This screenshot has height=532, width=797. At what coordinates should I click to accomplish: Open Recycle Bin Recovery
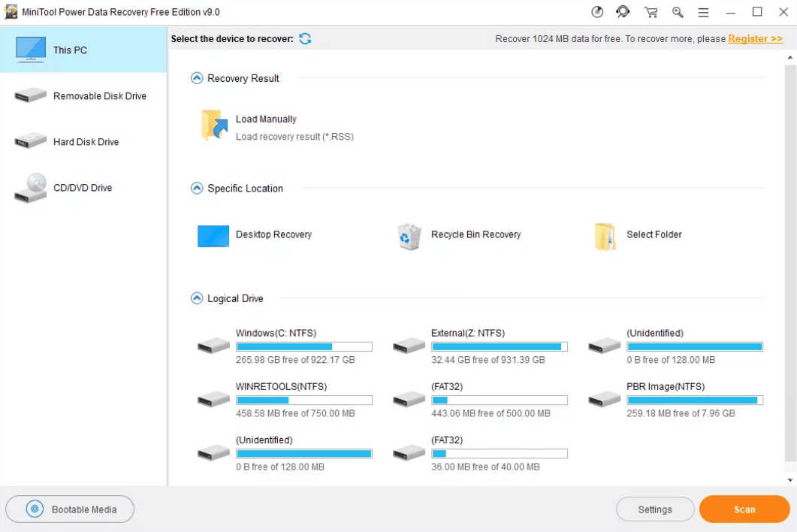pyautogui.click(x=409, y=235)
